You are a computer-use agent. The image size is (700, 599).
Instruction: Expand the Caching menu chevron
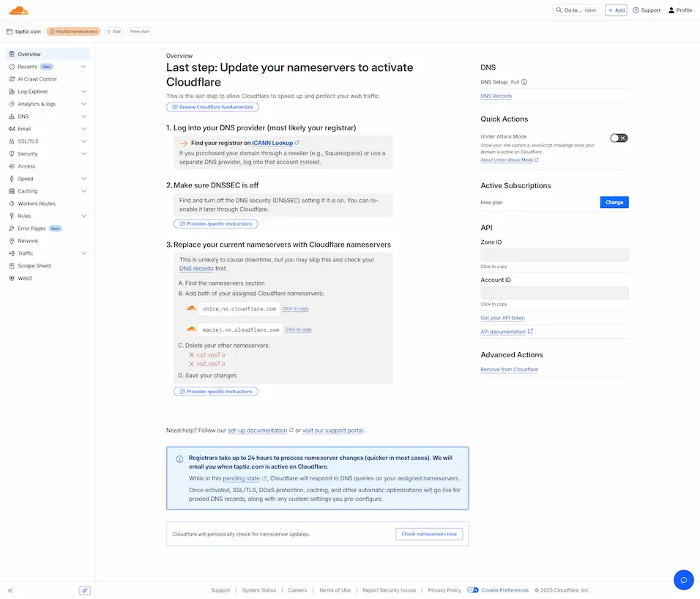coord(83,191)
